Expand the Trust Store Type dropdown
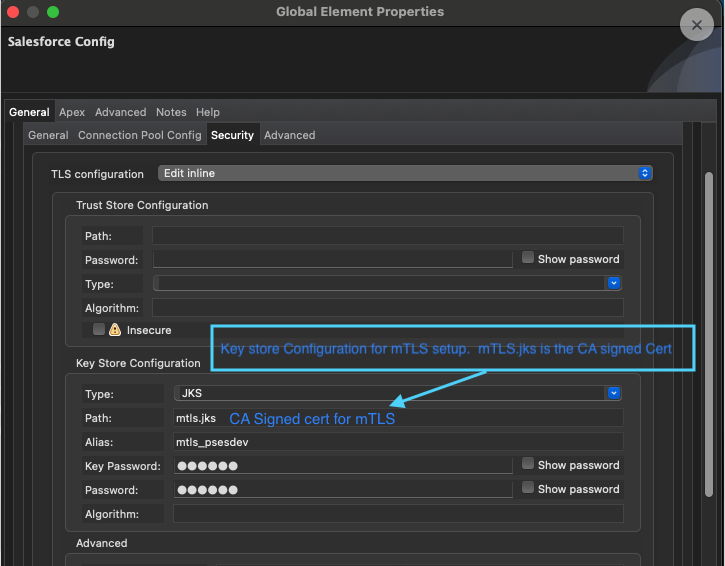The image size is (725, 566). pyautogui.click(x=388, y=284)
